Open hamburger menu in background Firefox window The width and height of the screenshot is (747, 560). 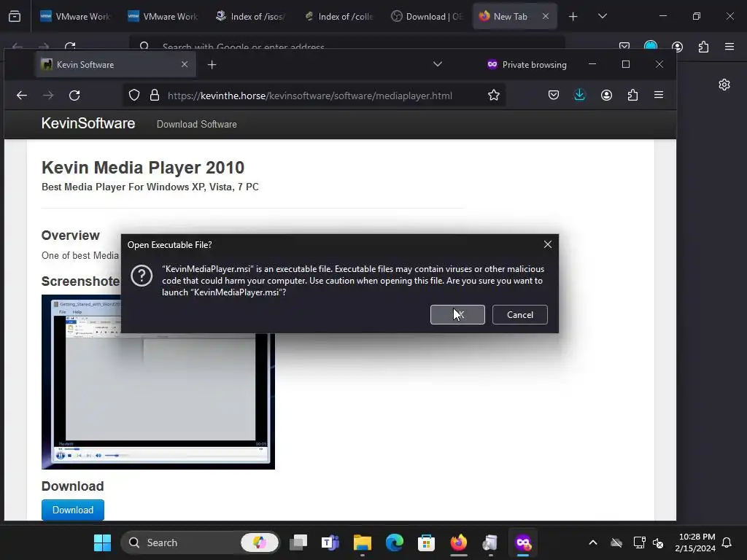(x=729, y=46)
